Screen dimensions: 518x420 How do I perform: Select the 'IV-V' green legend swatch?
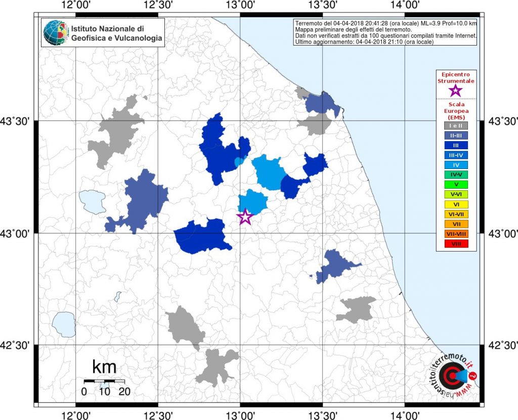pyautogui.click(x=456, y=175)
